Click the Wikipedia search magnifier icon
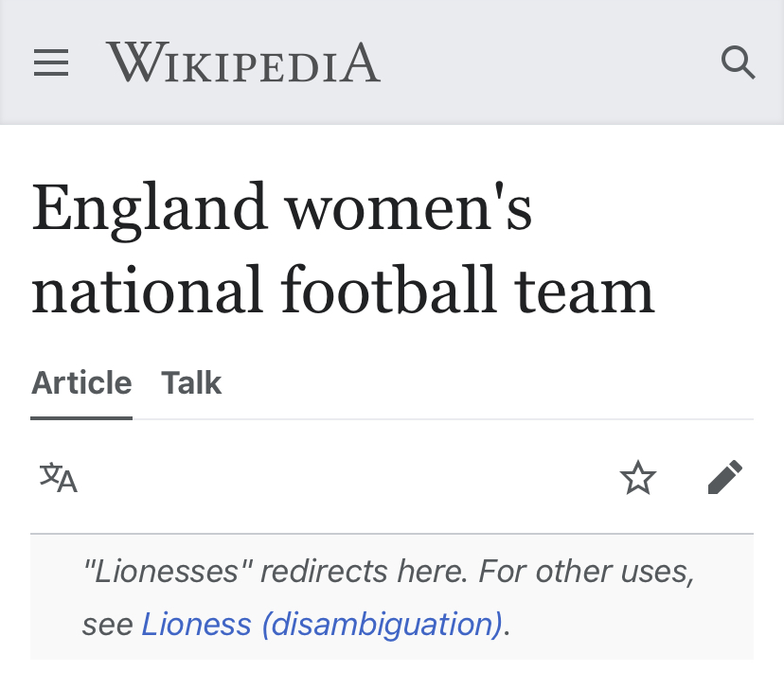The height and width of the screenshot is (689, 784). 738,62
